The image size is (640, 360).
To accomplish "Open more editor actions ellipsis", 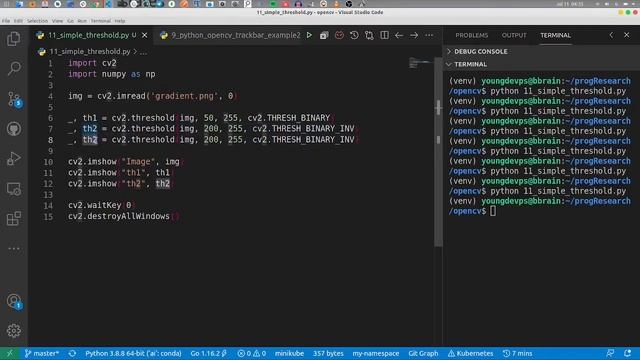I will click(x=429, y=36).
